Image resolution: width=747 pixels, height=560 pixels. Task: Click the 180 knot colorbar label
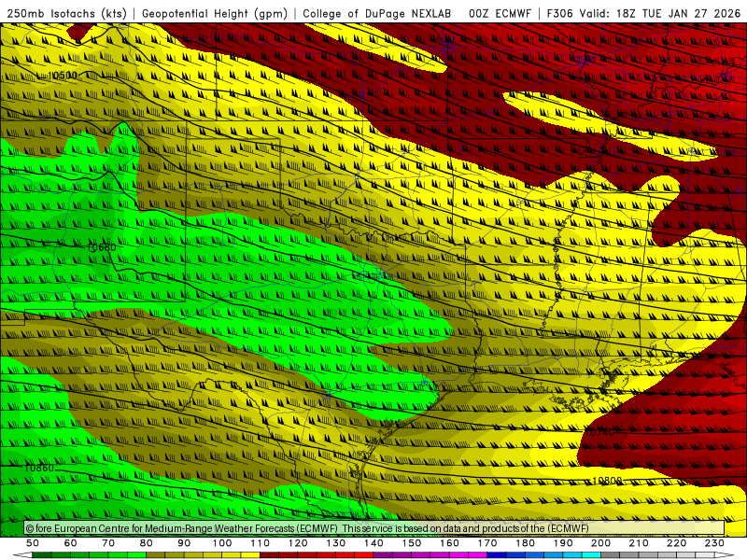point(526,543)
